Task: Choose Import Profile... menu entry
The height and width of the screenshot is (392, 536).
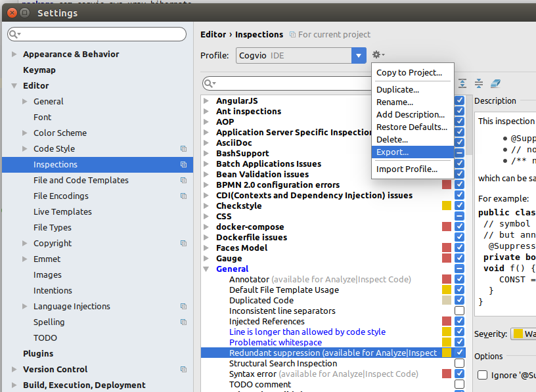Action: point(413,169)
